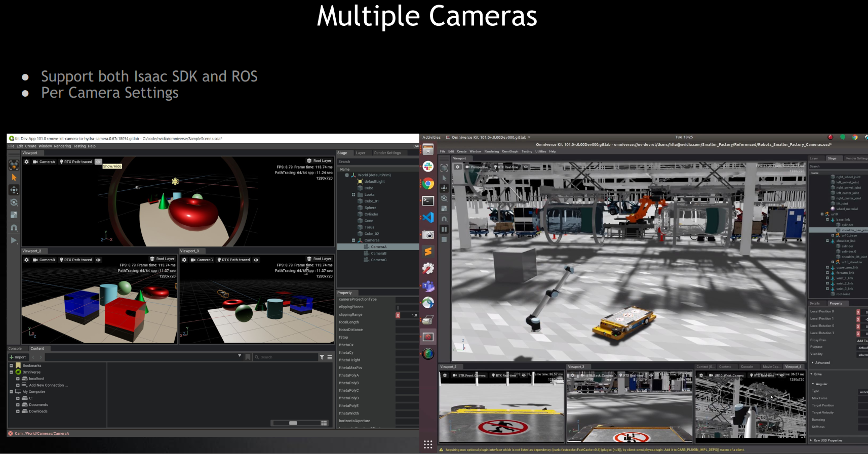This screenshot has height=454, width=868.
Task: Toggle eye visibility in CameraC Viewport_3
Action: 256,260
